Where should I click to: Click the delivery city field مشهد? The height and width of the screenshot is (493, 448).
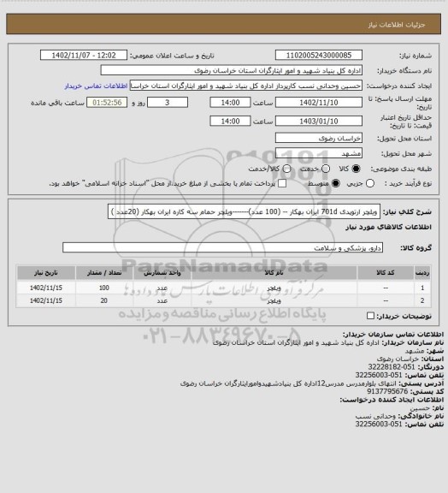point(319,153)
